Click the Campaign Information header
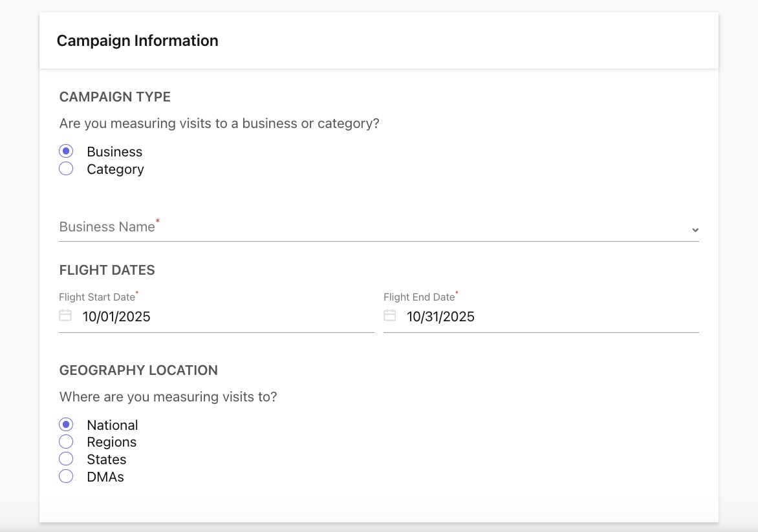Viewport: 758px width, 532px height. [137, 40]
